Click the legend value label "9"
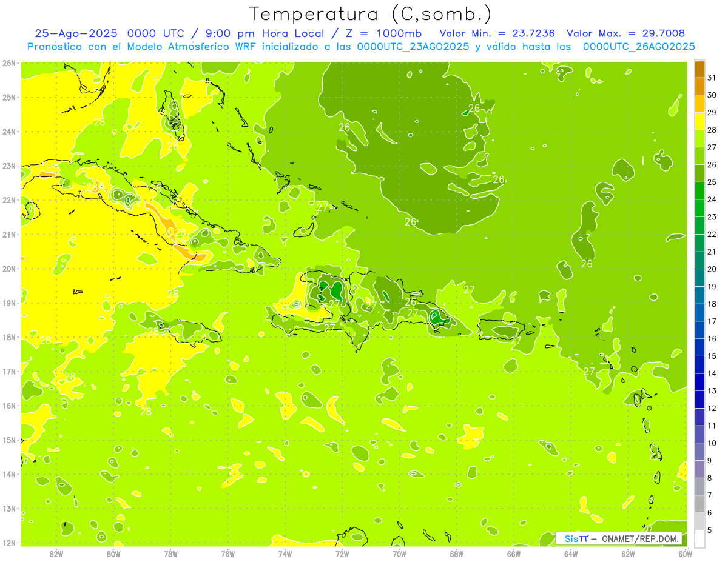 (709, 460)
